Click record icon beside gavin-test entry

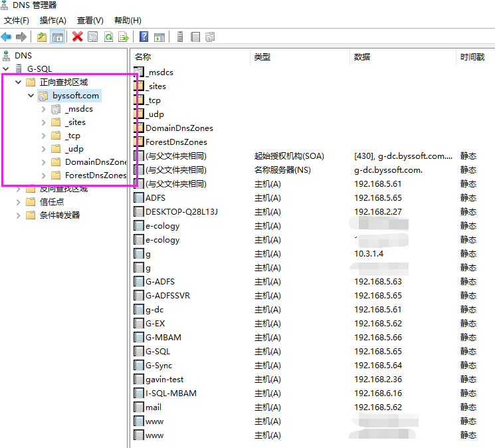tap(139, 379)
